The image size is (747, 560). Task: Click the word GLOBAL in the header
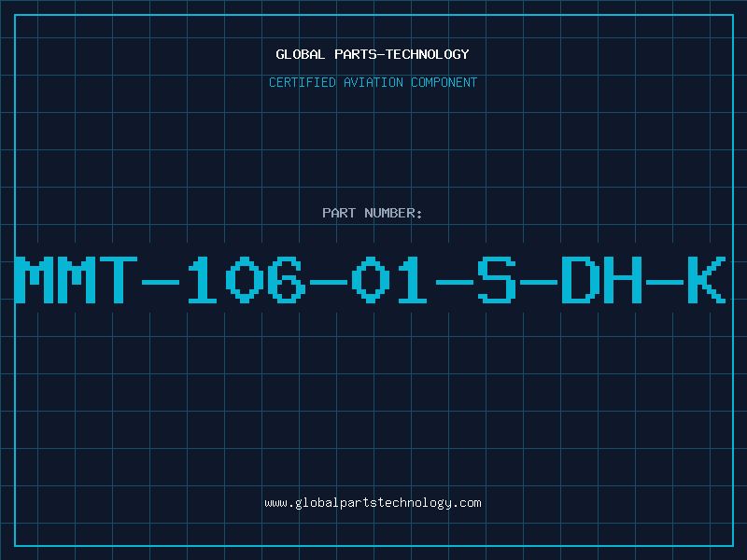[x=301, y=54]
